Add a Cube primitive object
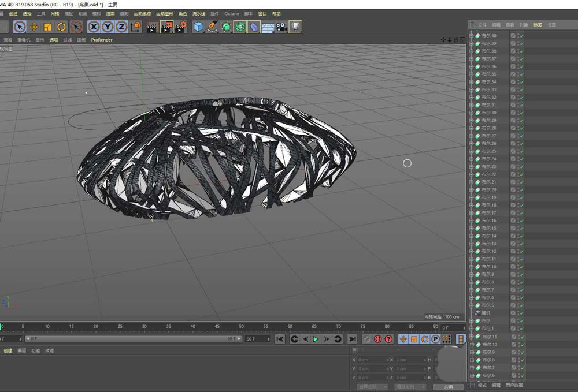Viewport: 578px width, 392px height. tap(198, 27)
